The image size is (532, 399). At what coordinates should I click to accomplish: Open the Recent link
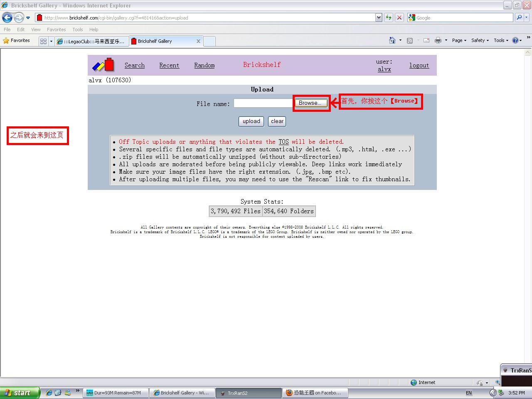[x=169, y=65]
